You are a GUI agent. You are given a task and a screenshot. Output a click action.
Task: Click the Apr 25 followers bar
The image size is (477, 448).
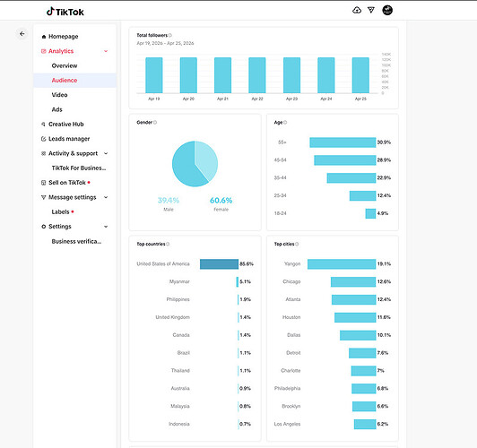click(360, 75)
